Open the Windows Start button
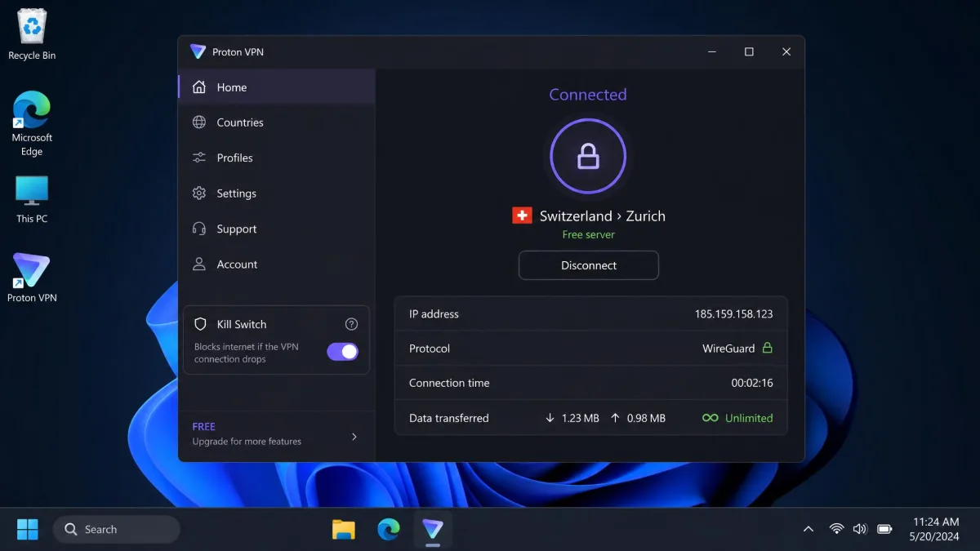Image resolution: width=980 pixels, height=551 pixels. (x=28, y=529)
